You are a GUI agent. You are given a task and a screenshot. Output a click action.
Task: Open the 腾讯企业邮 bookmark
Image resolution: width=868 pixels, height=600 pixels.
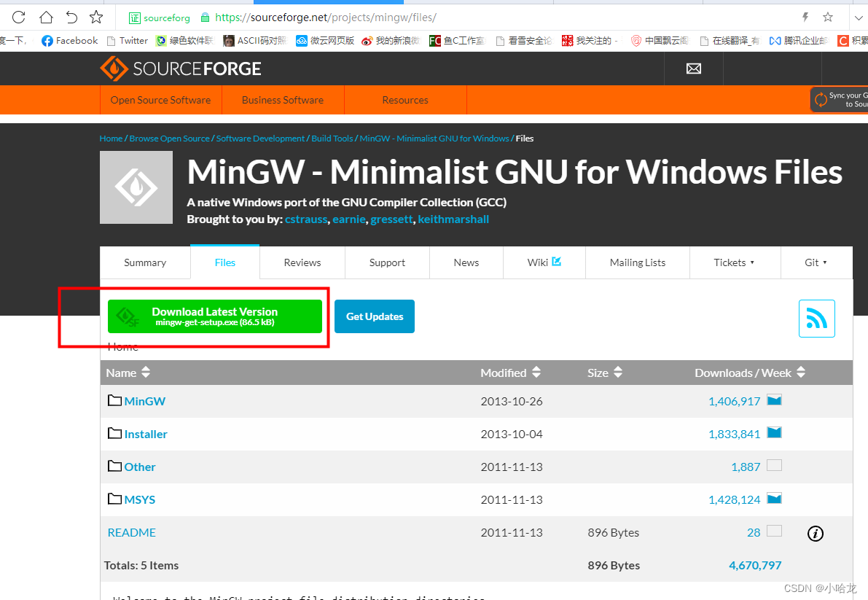(798, 40)
